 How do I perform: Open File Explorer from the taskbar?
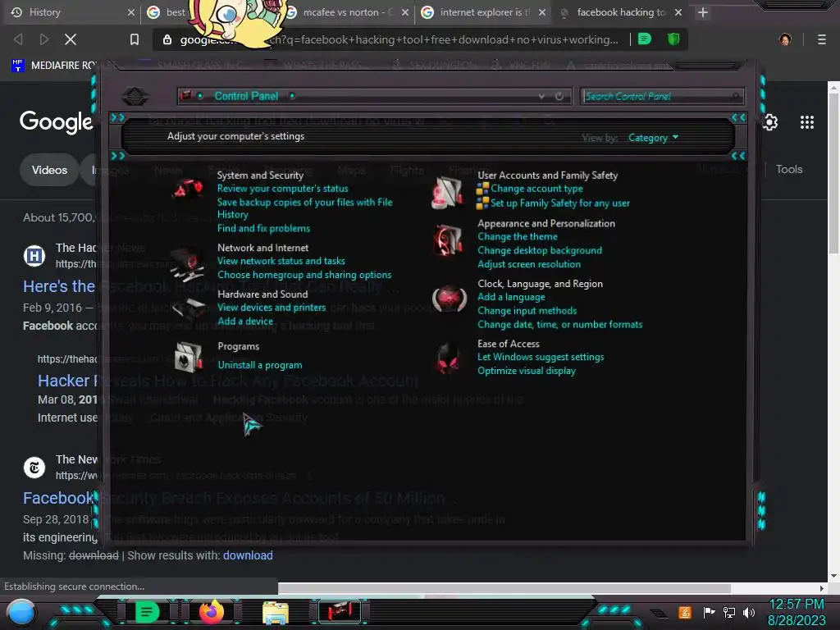coord(276,613)
